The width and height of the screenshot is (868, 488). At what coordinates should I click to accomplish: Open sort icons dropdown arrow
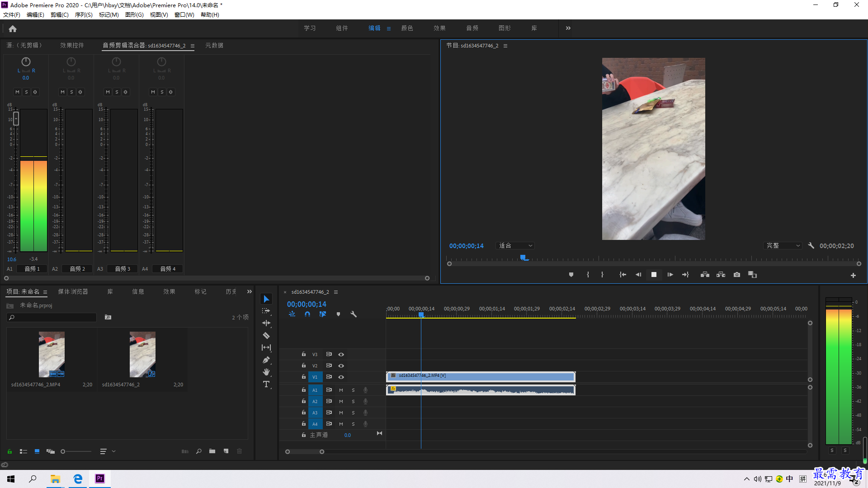tap(113, 451)
